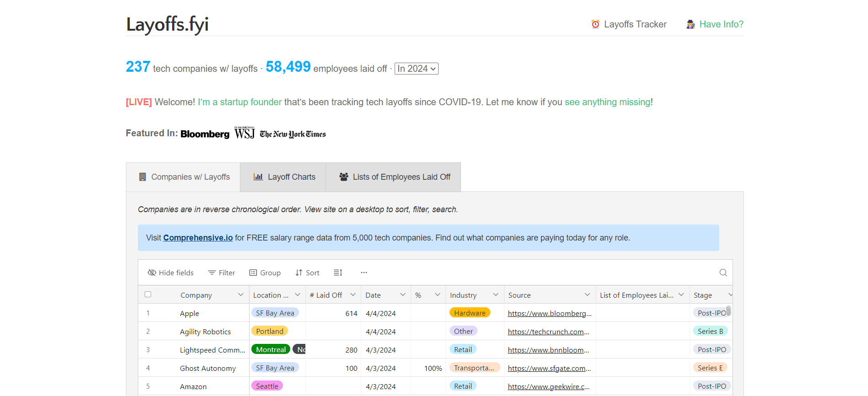
Task: Open the year dropdown showing In 2024
Action: click(417, 69)
